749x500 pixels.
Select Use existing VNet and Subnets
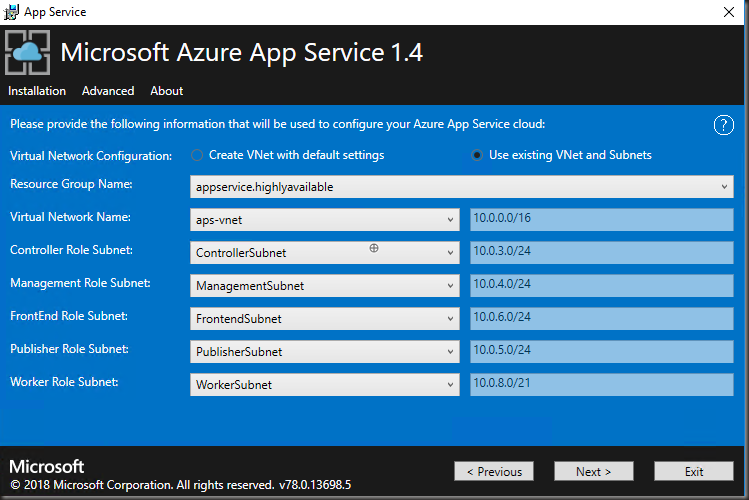tap(477, 155)
